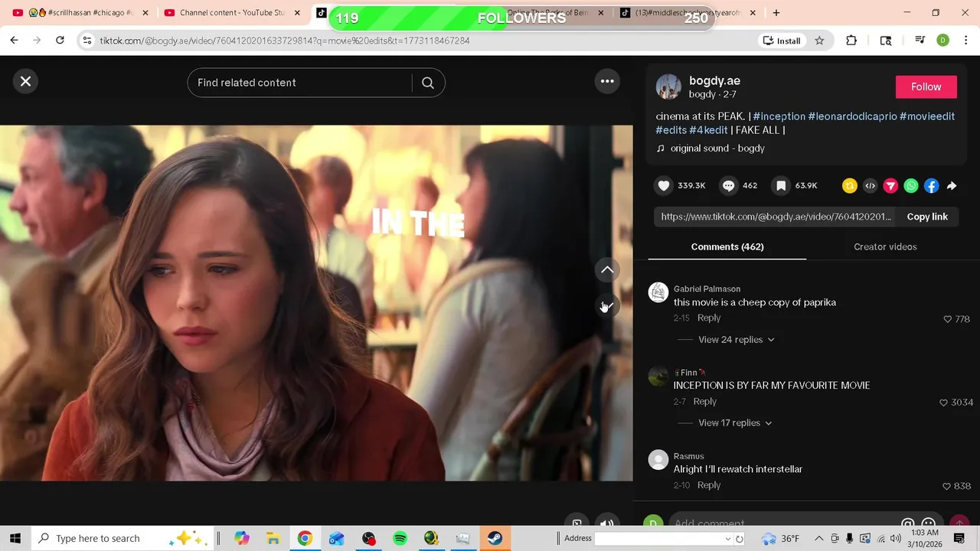Open Spotify from the taskbar
This screenshot has height=551, width=980.
coord(400,539)
